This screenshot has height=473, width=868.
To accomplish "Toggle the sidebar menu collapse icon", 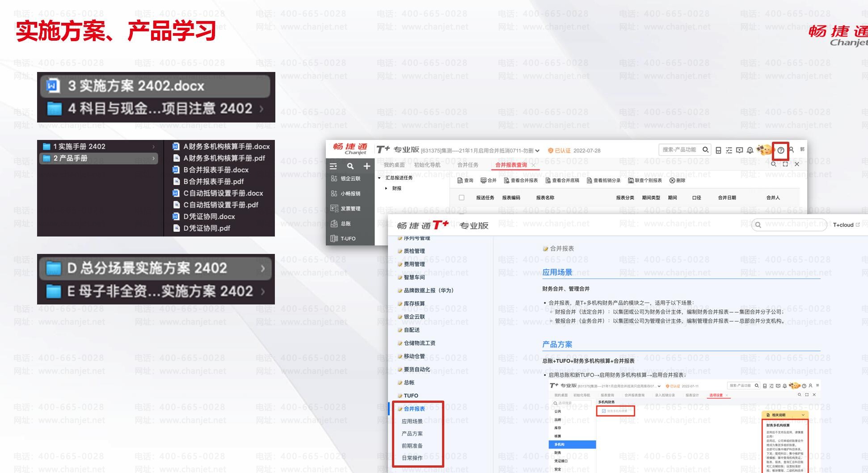I will [333, 166].
